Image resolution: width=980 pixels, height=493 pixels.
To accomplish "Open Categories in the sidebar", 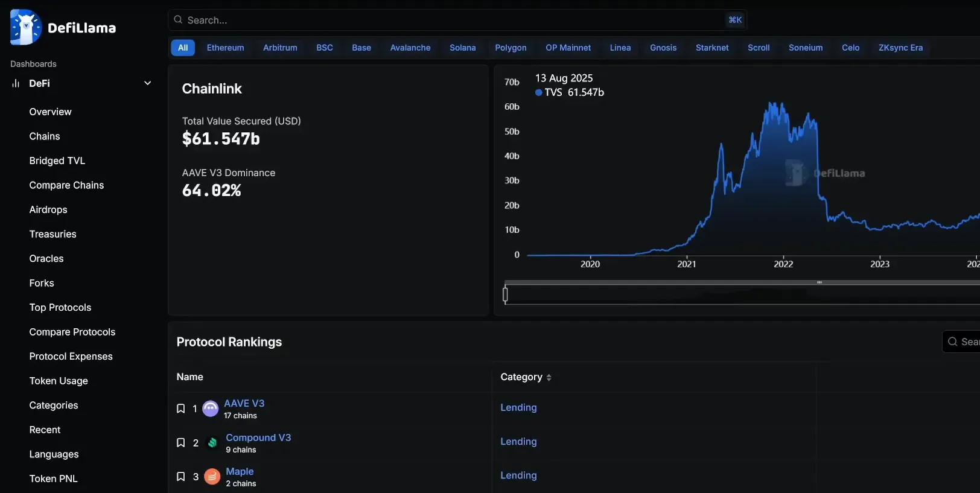I will 54,406.
